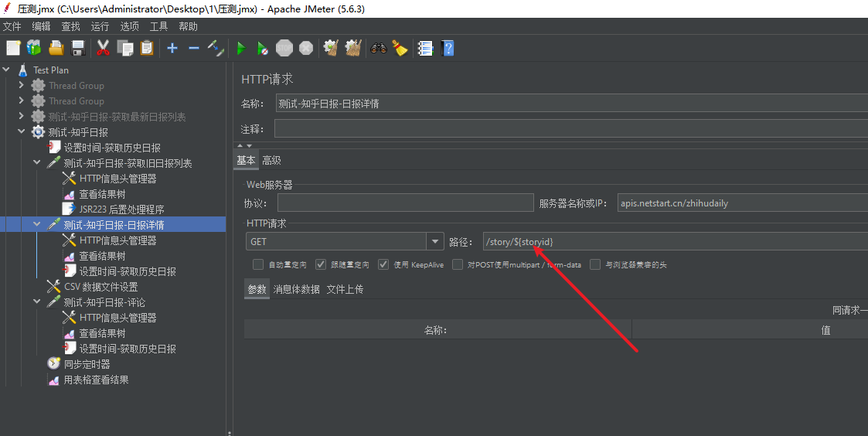This screenshot has width=868, height=436.
Task: Click the Shutdown round X icon
Action: coord(306,48)
